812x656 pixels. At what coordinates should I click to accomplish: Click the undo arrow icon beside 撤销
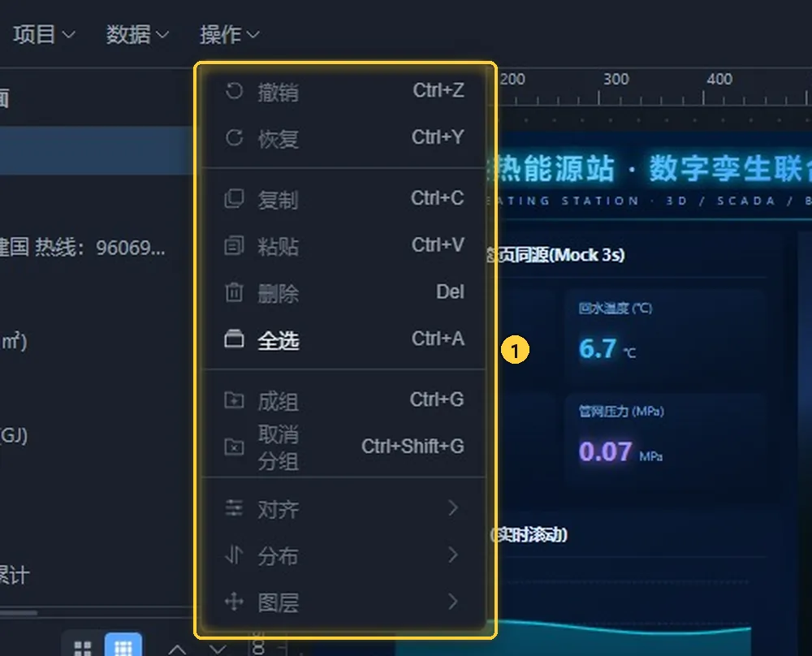(234, 91)
